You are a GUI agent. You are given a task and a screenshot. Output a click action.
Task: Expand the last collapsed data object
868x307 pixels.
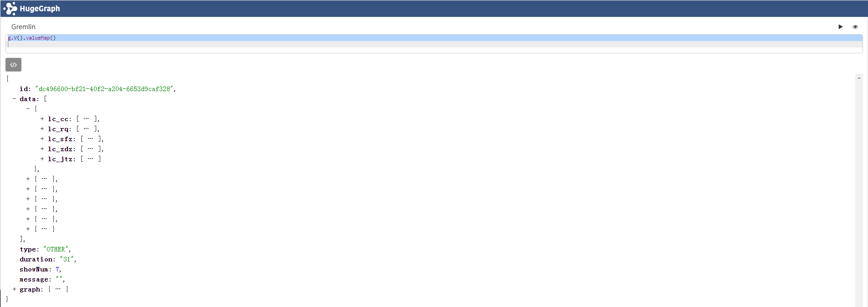pyautogui.click(x=28, y=229)
